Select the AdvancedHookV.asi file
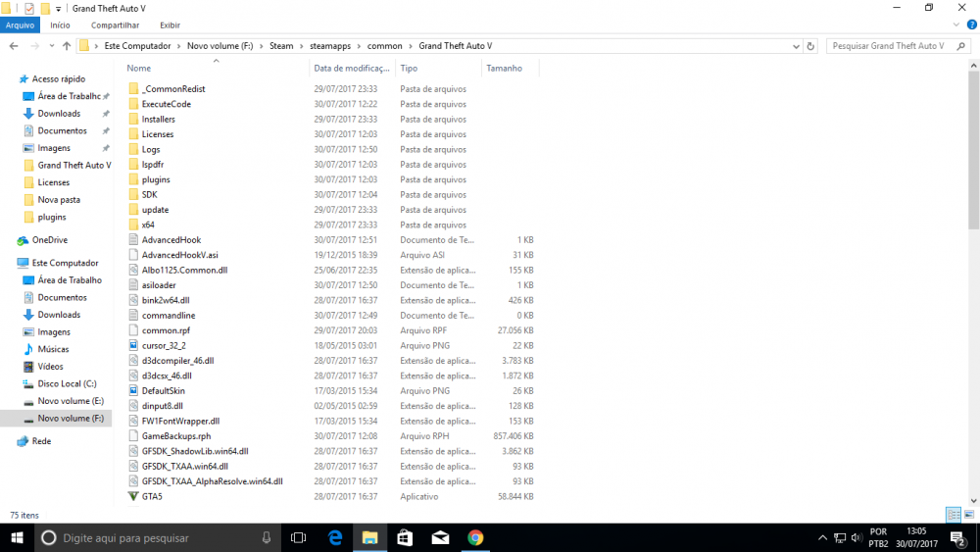The height and width of the screenshot is (552, 980). click(180, 255)
